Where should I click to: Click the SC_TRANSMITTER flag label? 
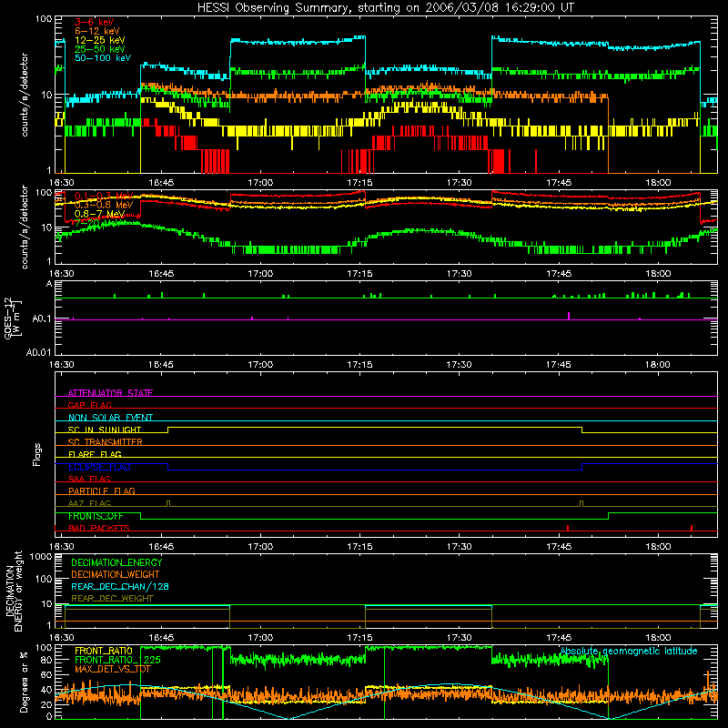coord(106,442)
